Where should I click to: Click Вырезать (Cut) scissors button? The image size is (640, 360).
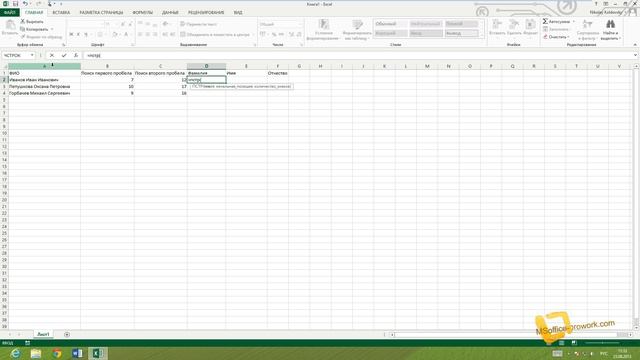pyautogui.click(x=32, y=22)
